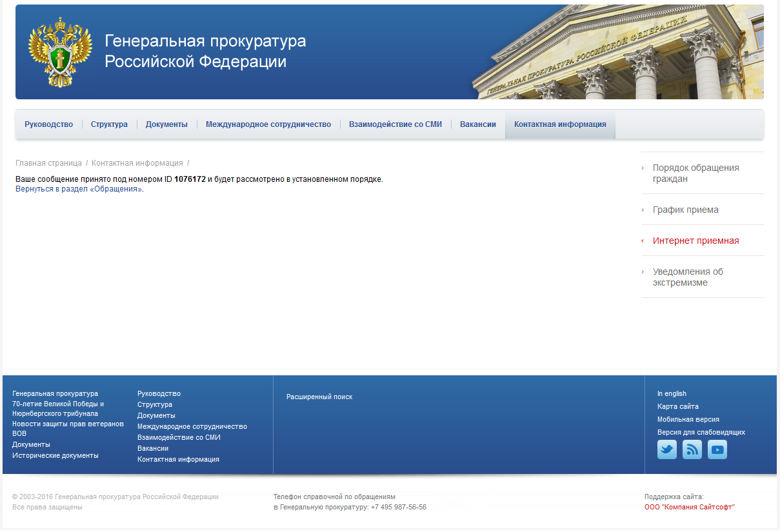The height and width of the screenshot is (532, 780).
Task: Click the © 2003-2016 copyright text
Action: click(x=115, y=497)
